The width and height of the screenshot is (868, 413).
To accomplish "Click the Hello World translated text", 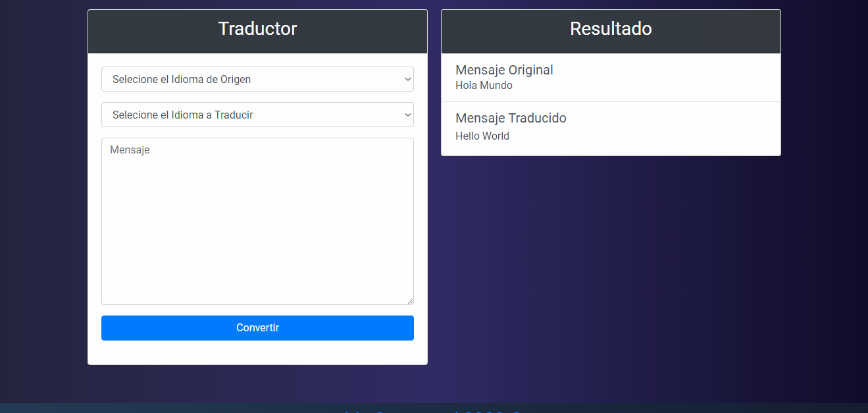I will (x=482, y=136).
